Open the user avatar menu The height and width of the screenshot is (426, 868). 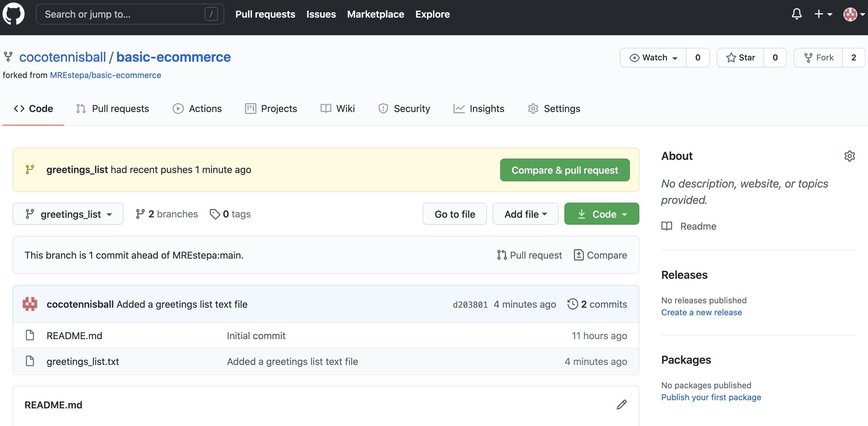pos(854,14)
